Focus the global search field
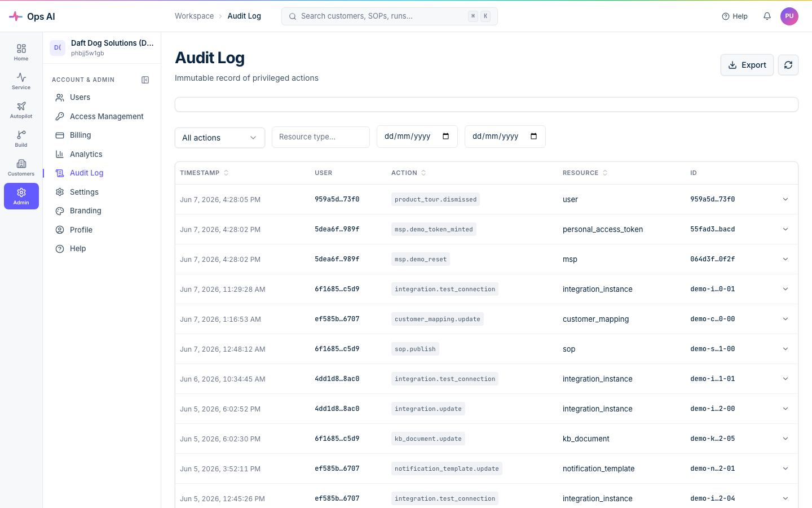 coord(390,16)
